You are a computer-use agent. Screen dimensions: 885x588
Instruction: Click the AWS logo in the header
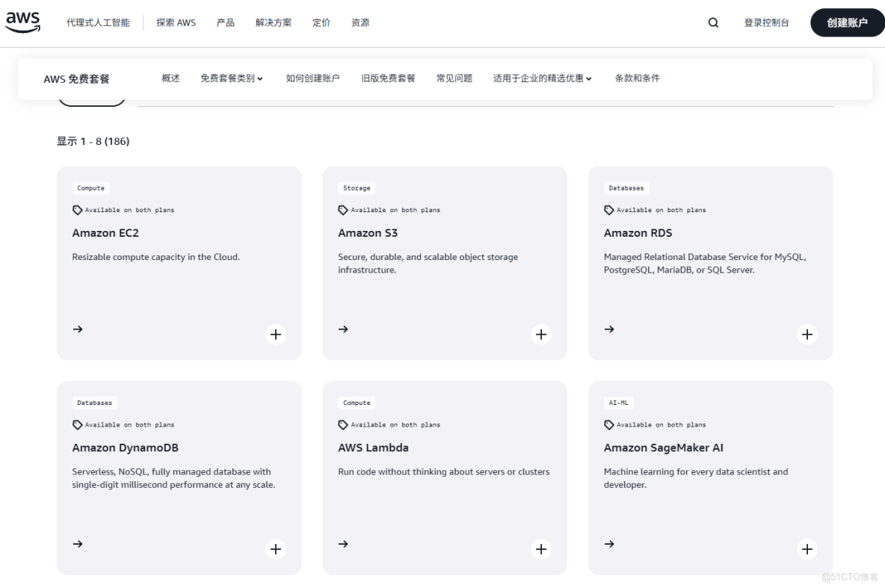pos(22,21)
